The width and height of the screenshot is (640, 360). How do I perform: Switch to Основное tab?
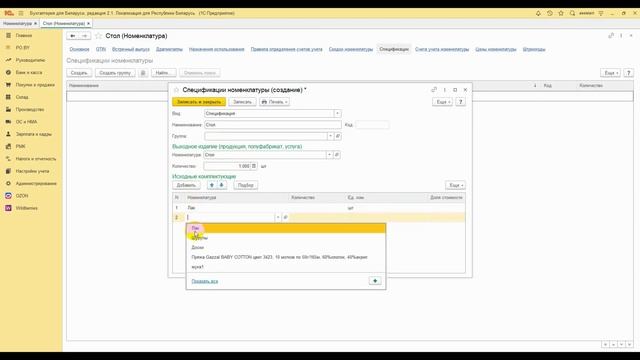tap(79, 49)
